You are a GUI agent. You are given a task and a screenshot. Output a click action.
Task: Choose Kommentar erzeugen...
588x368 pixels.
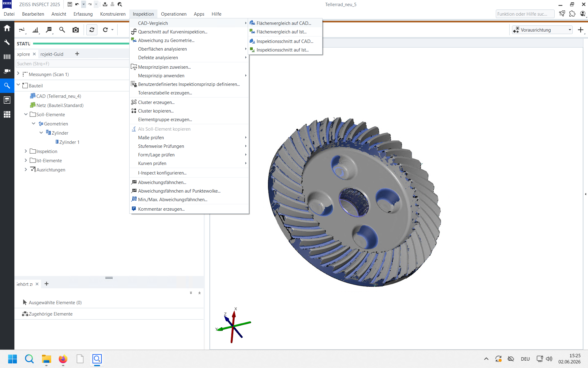click(x=189, y=209)
